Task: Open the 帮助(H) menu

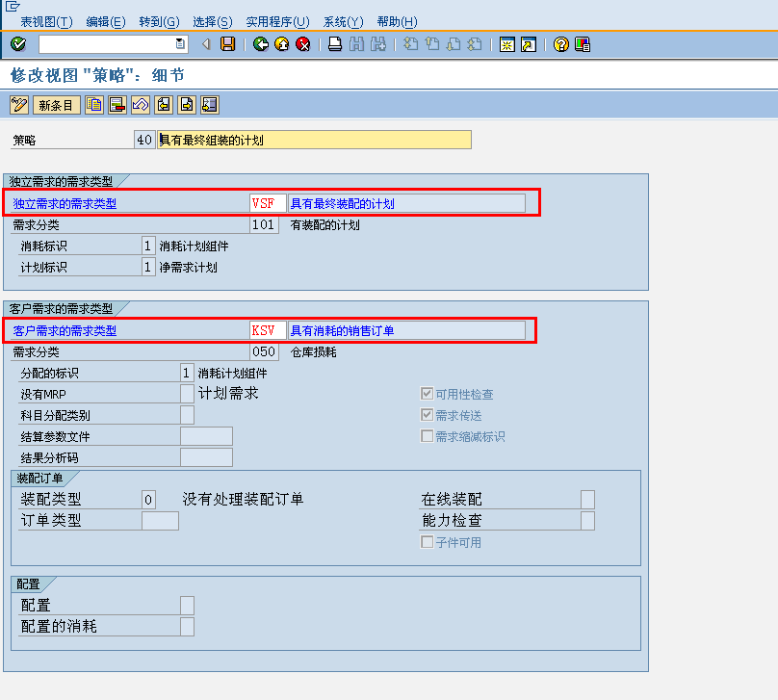Action: 397,22
